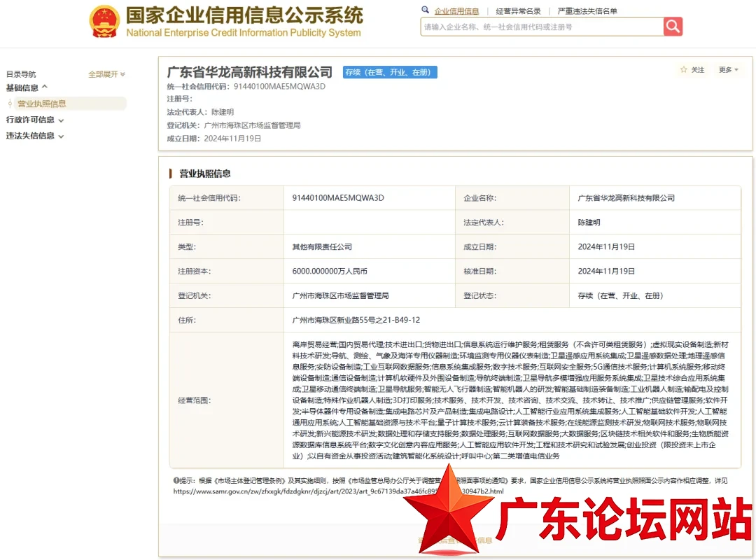Expand all sections with 全部展开
Viewport: 756px width, 560px height.
pyautogui.click(x=106, y=74)
